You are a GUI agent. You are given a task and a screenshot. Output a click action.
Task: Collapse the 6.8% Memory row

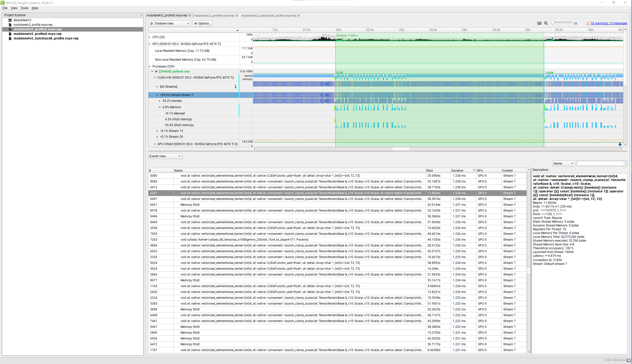[160, 107]
